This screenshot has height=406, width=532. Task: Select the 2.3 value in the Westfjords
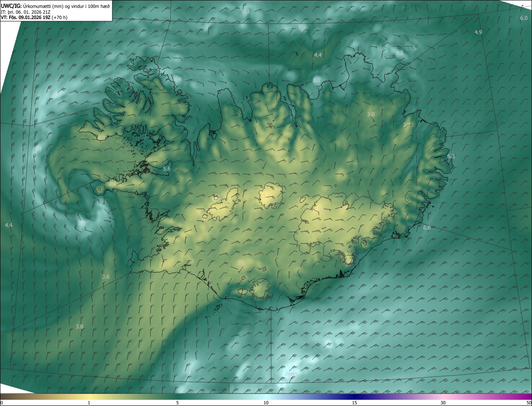101,137
